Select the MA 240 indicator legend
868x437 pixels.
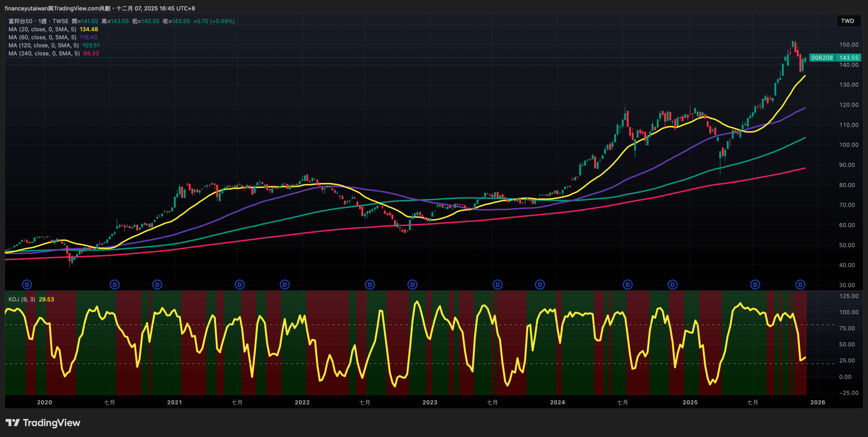pyautogui.click(x=44, y=54)
